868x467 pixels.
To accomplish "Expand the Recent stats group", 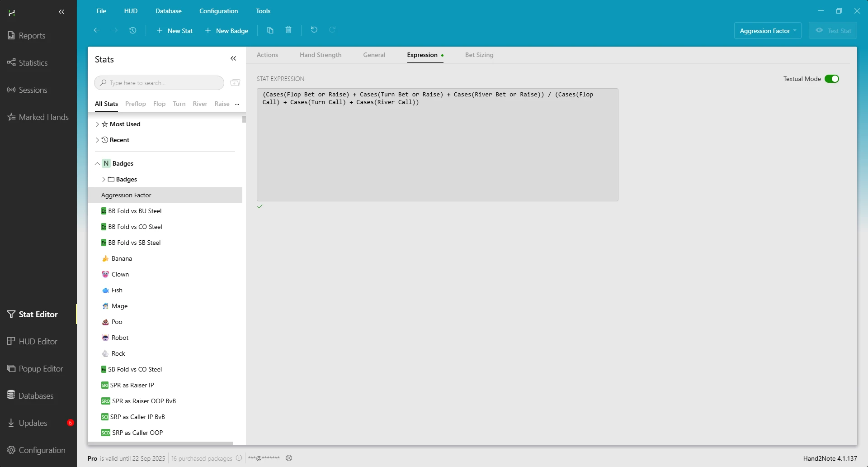I will (x=97, y=140).
